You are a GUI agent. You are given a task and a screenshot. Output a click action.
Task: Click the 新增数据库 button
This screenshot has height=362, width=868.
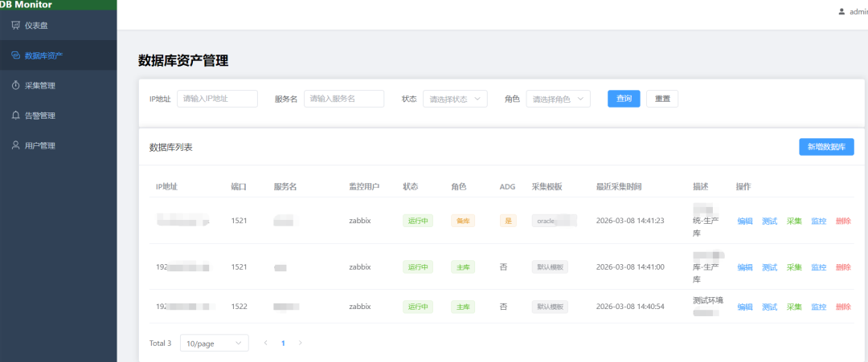coord(826,147)
